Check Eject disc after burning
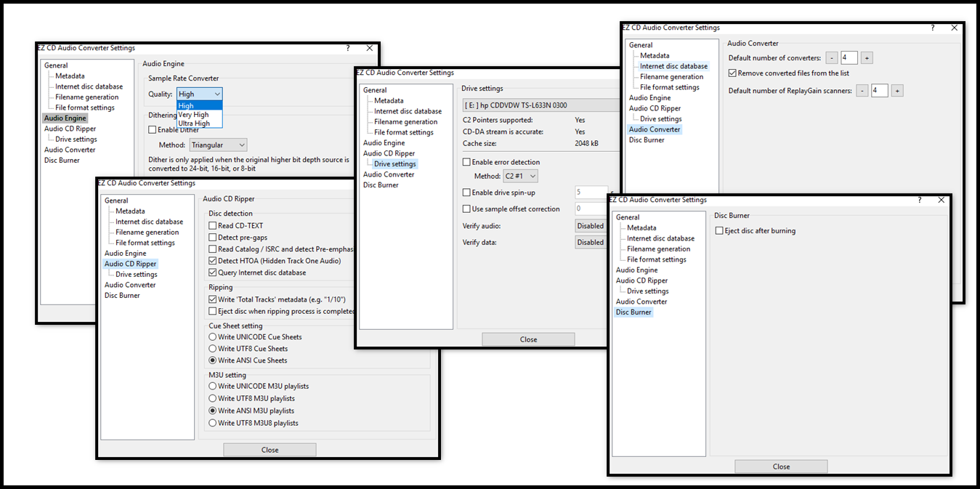 pos(719,231)
